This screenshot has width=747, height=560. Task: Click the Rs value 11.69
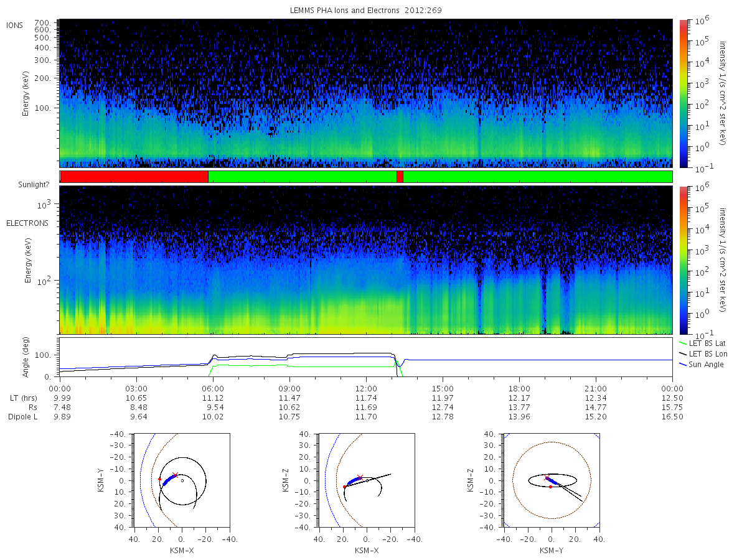(x=366, y=407)
